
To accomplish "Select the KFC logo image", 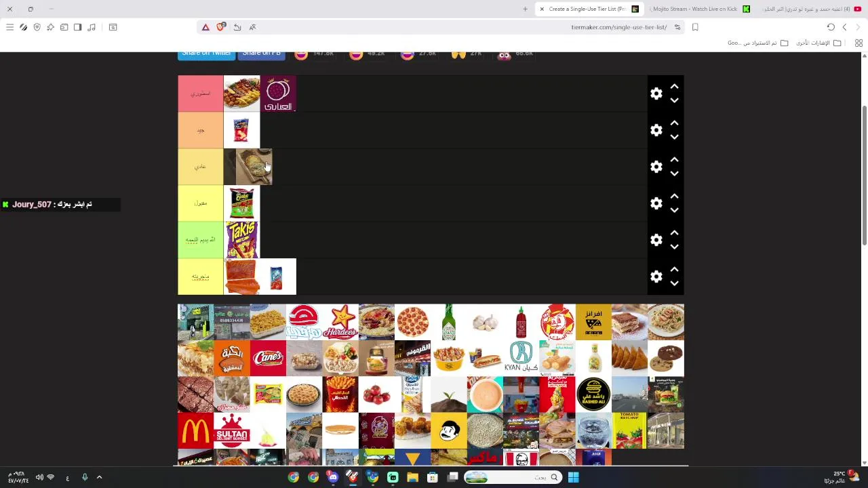I will pyautogui.click(x=521, y=458).
